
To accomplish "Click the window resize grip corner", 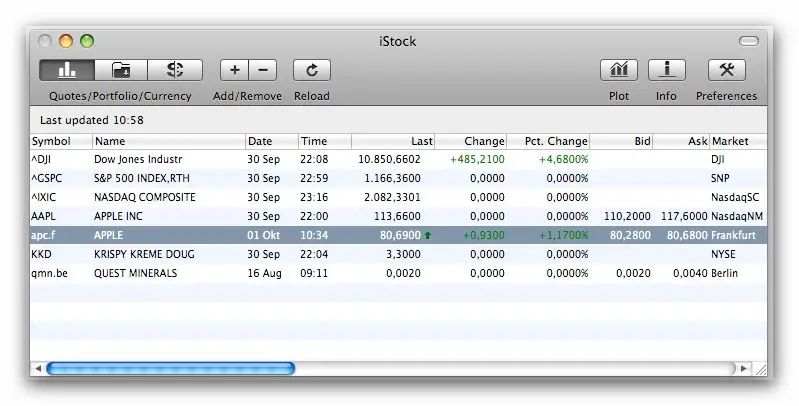I will (760, 369).
